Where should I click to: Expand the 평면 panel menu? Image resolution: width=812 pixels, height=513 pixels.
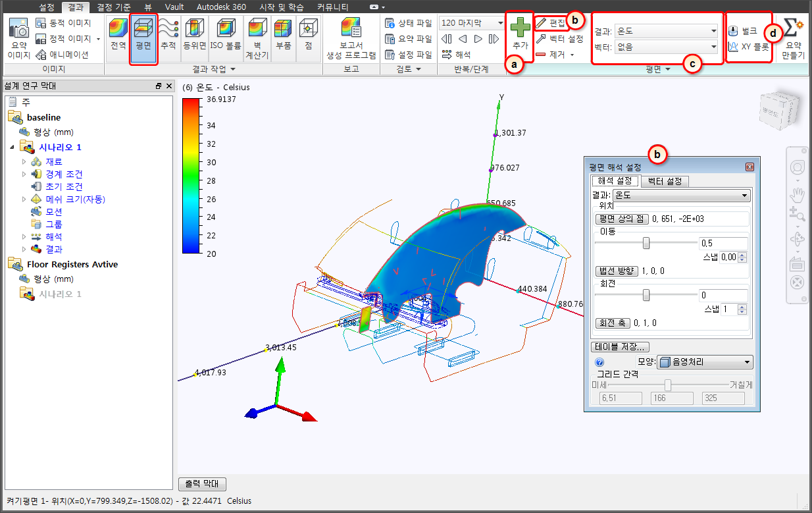658,69
